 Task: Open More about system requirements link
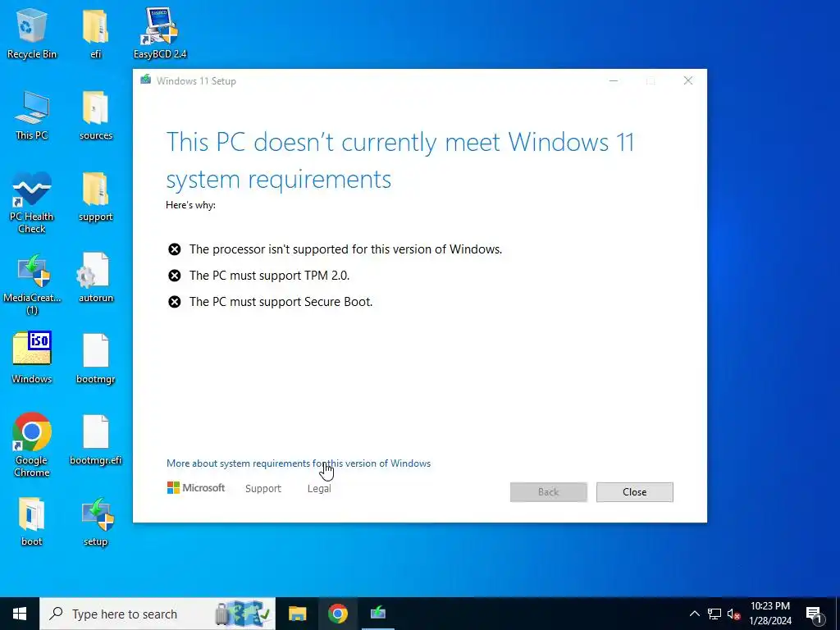click(299, 463)
